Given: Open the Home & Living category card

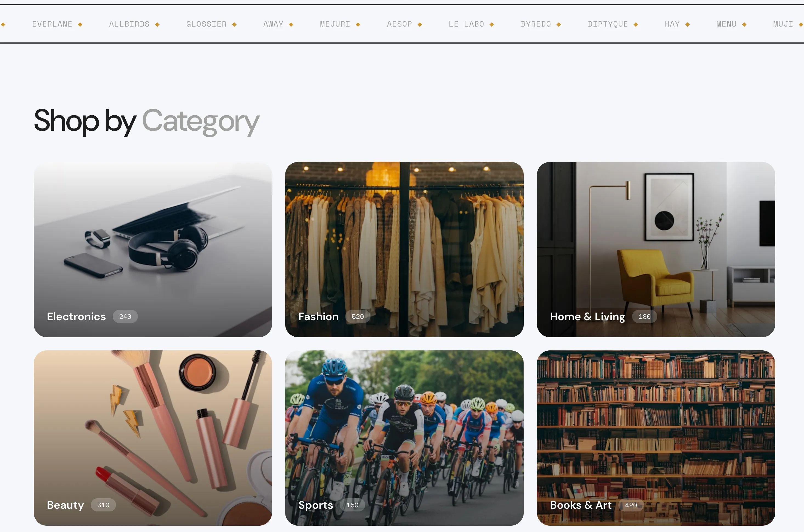Looking at the screenshot, I should (656, 249).
